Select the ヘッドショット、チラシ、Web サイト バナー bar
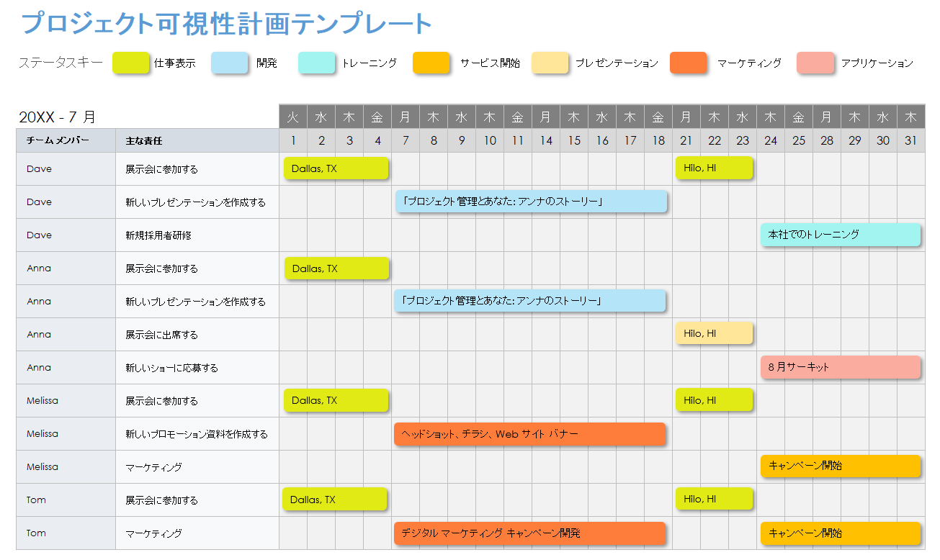940x560 pixels. point(529,434)
